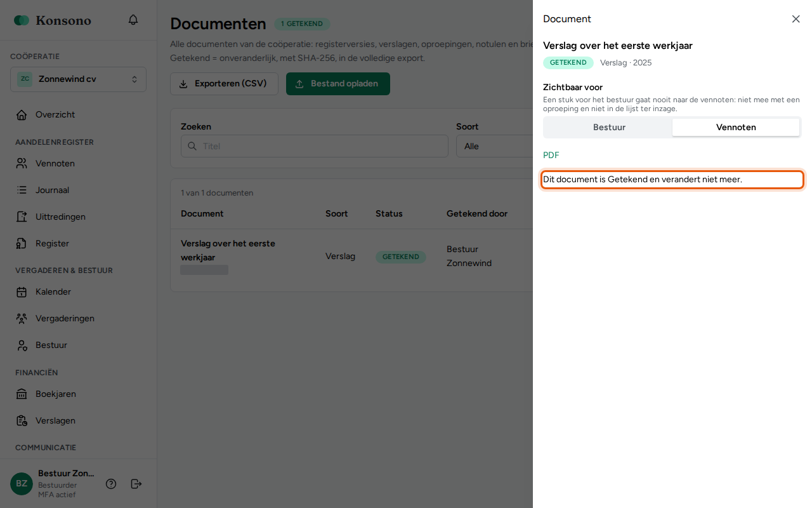This screenshot has width=812, height=508.
Task: Click 'MFA actief' status text
Action: pos(56,495)
